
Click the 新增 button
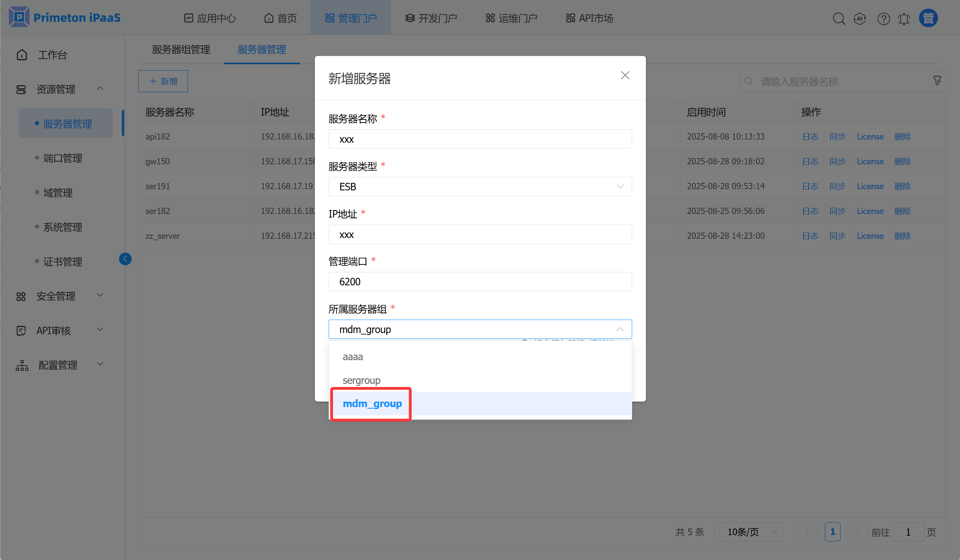pos(163,81)
